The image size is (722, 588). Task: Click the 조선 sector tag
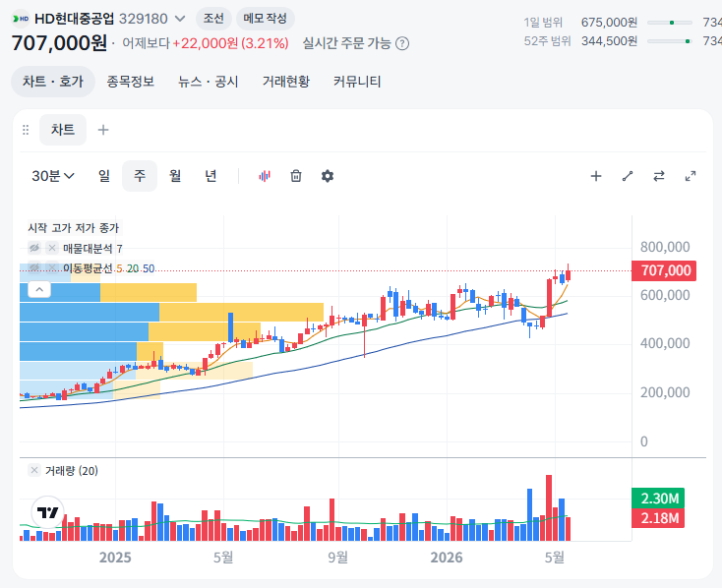click(213, 19)
